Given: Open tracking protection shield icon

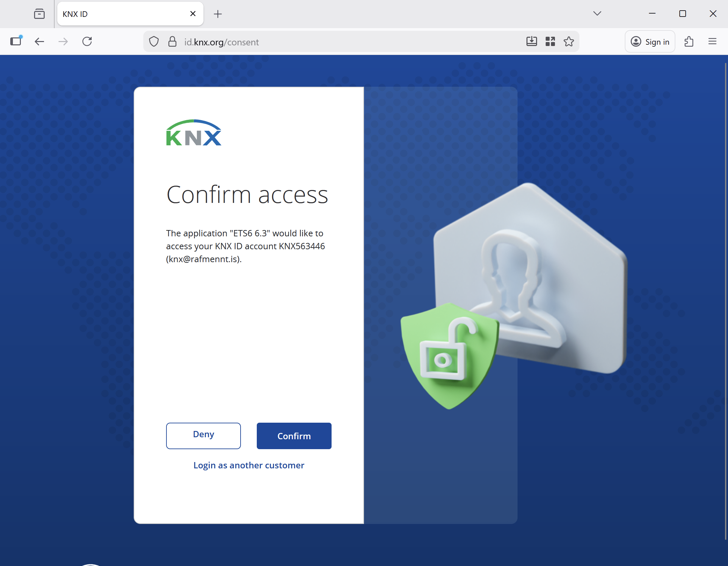Looking at the screenshot, I should (154, 42).
